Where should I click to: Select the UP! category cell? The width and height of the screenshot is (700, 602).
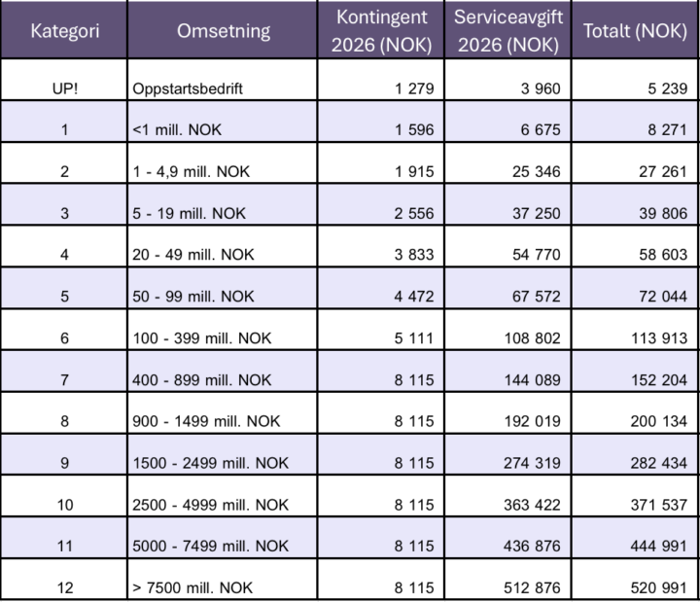[x=64, y=88]
